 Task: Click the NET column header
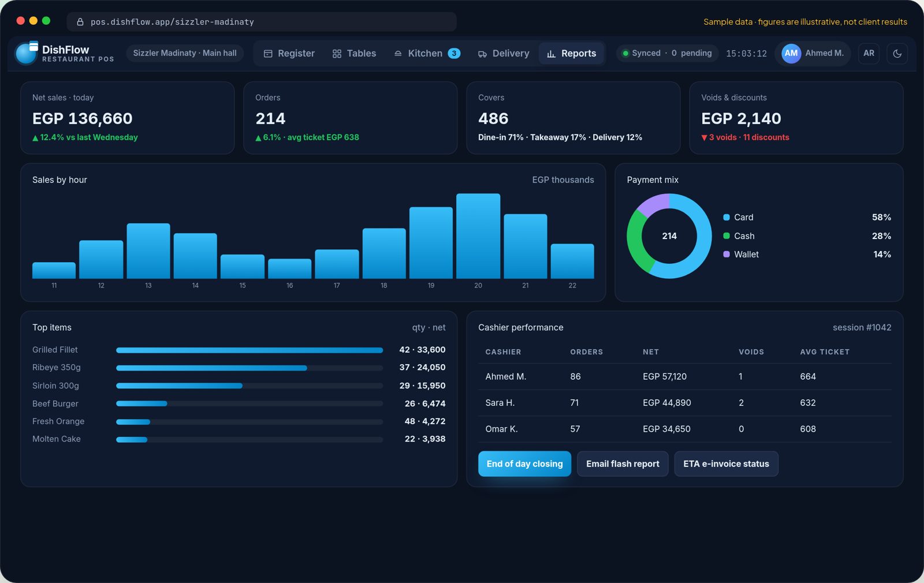click(x=651, y=352)
